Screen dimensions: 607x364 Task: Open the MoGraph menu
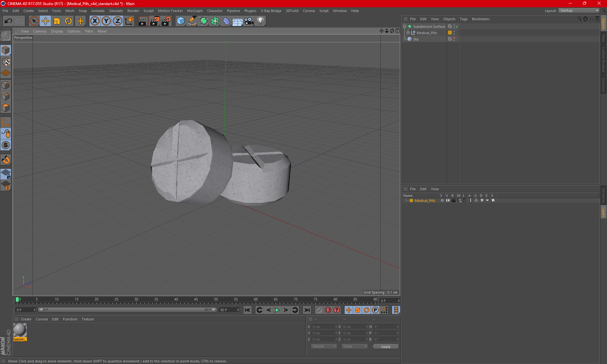point(195,11)
